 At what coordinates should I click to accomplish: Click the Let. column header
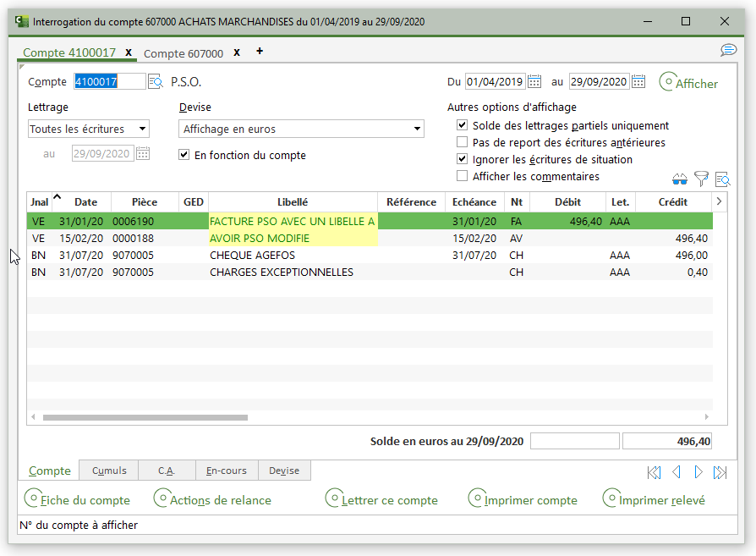[620, 201]
